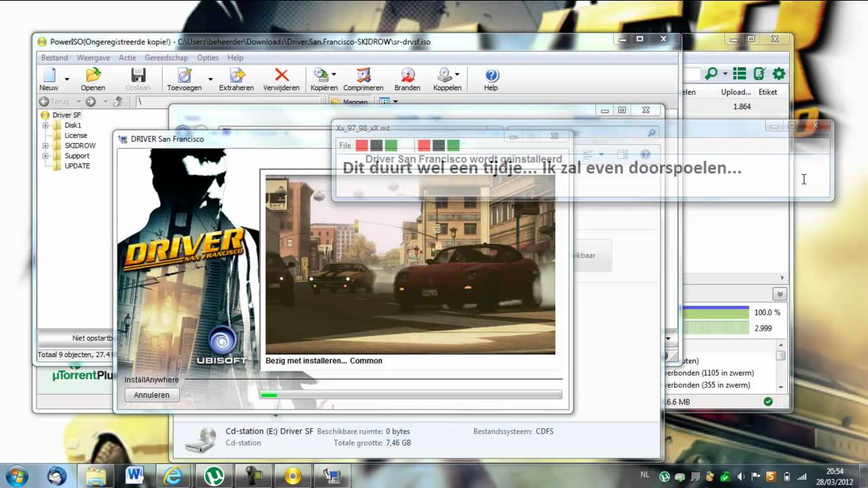The height and width of the screenshot is (488, 868).
Task: Click the installer green progress bar
Action: pos(411,394)
